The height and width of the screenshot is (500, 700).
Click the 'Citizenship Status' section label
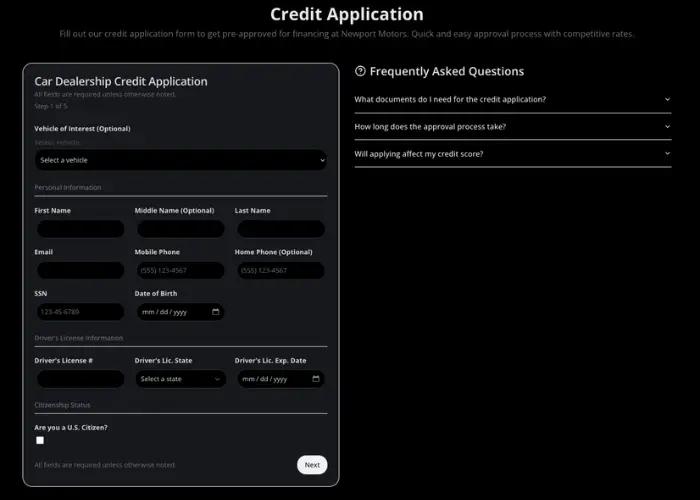click(x=62, y=405)
